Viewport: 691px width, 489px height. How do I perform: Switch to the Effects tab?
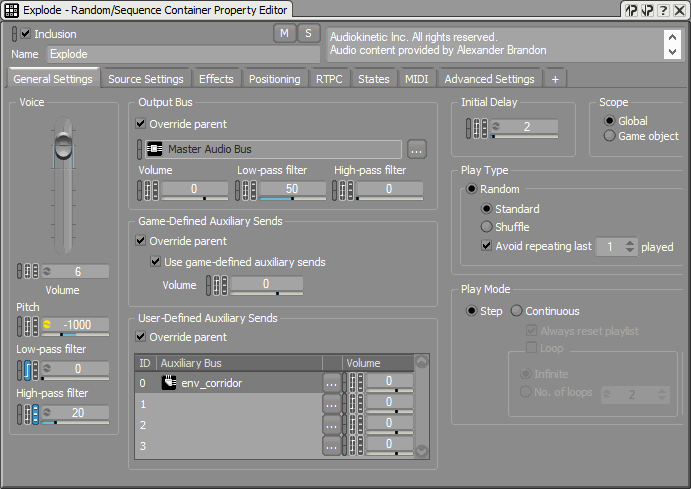tap(216, 79)
